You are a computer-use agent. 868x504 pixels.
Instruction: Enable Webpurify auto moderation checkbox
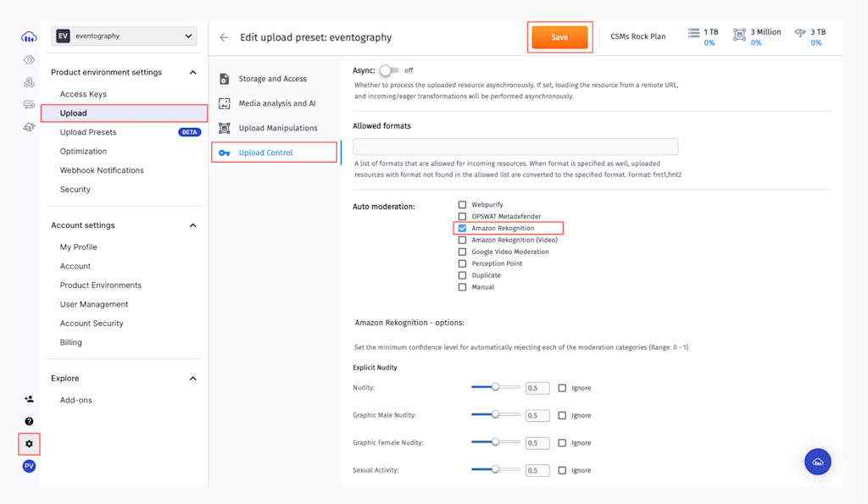pos(463,205)
